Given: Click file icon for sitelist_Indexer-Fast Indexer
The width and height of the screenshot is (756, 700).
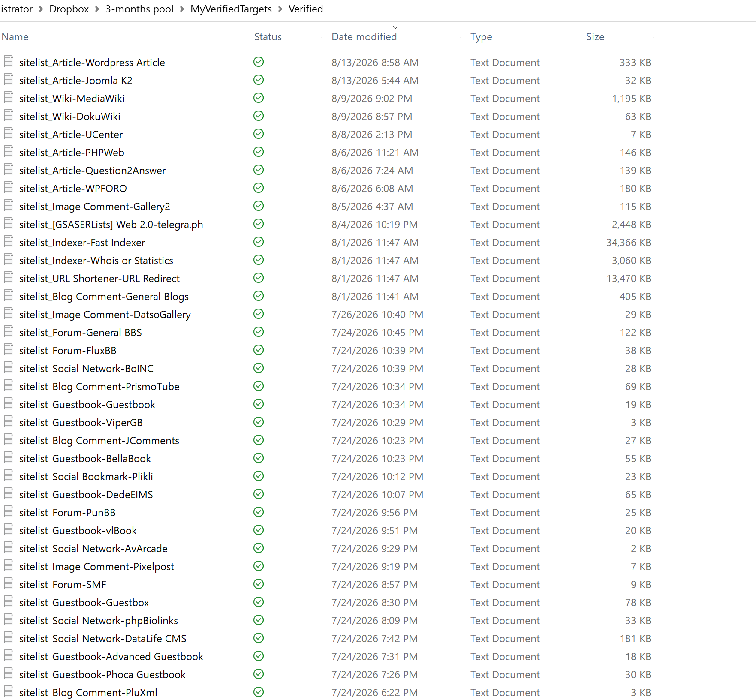Looking at the screenshot, I should 9,242.
